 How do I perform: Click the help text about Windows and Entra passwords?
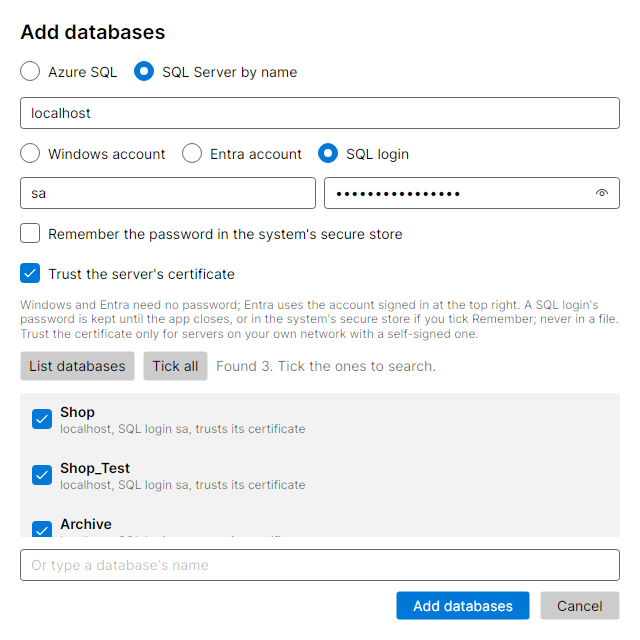(x=320, y=319)
